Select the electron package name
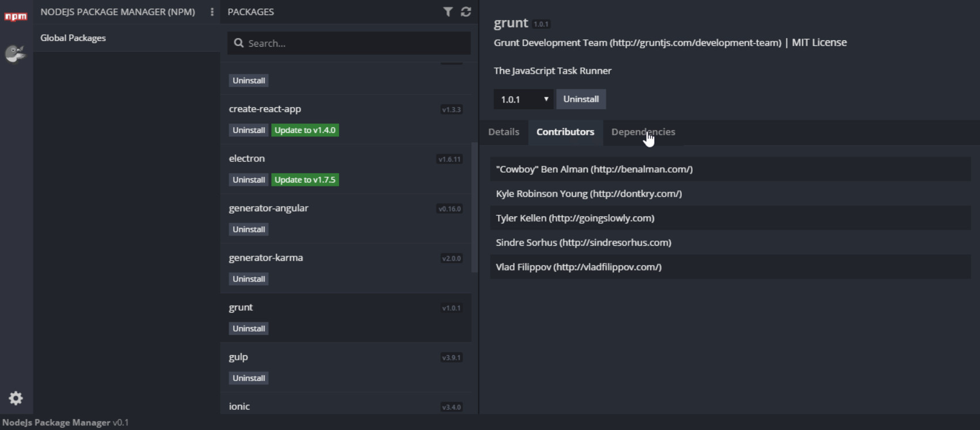The width and height of the screenshot is (980, 430). click(x=247, y=158)
